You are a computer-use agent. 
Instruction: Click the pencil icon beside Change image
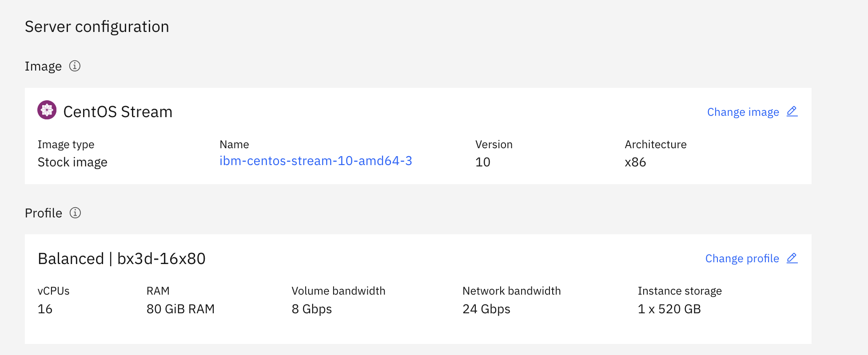pyautogui.click(x=792, y=111)
